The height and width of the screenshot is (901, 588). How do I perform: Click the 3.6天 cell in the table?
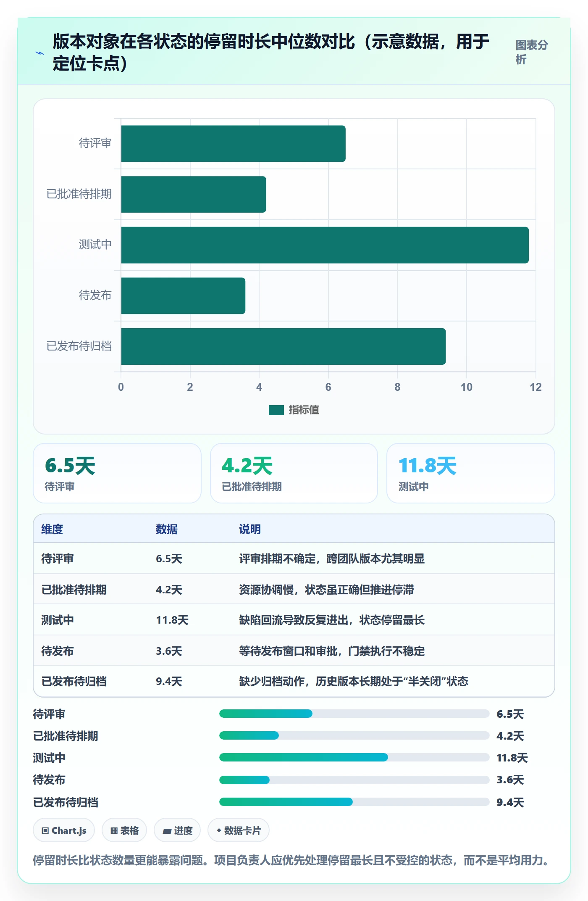coord(169,651)
